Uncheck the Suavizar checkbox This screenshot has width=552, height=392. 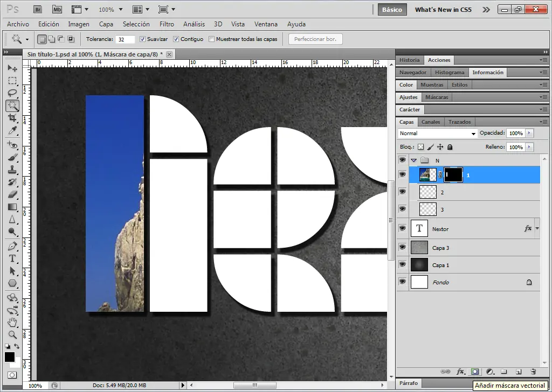[143, 39]
